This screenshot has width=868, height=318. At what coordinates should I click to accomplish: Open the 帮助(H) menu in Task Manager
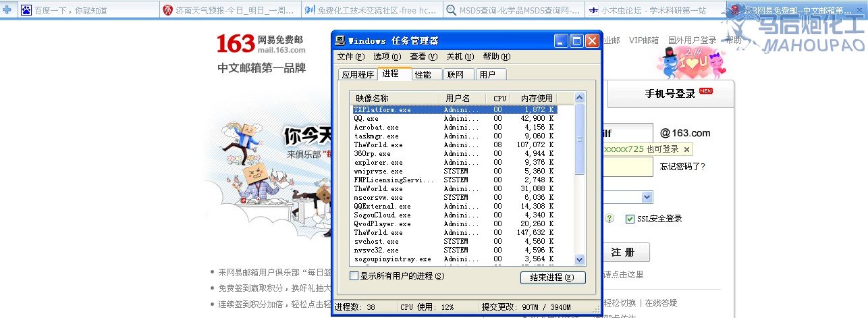click(496, 57)
